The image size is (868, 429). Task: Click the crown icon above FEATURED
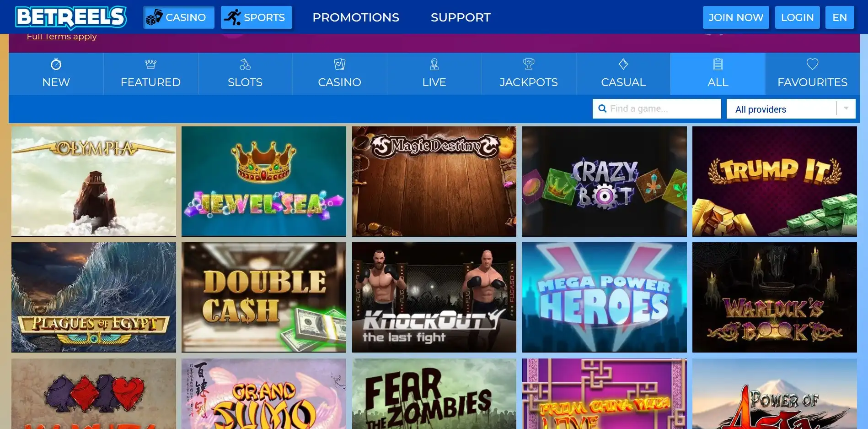point(150,64)
